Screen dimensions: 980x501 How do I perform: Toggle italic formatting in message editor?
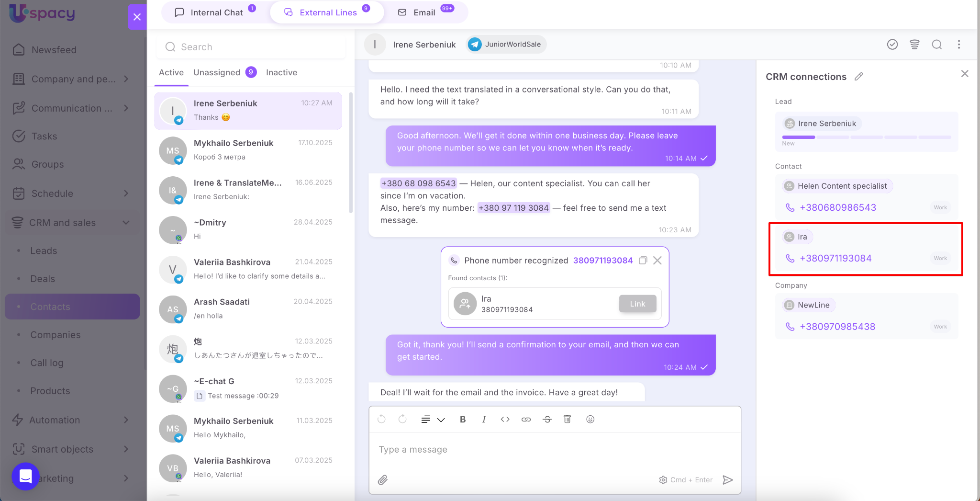[484, 419]
